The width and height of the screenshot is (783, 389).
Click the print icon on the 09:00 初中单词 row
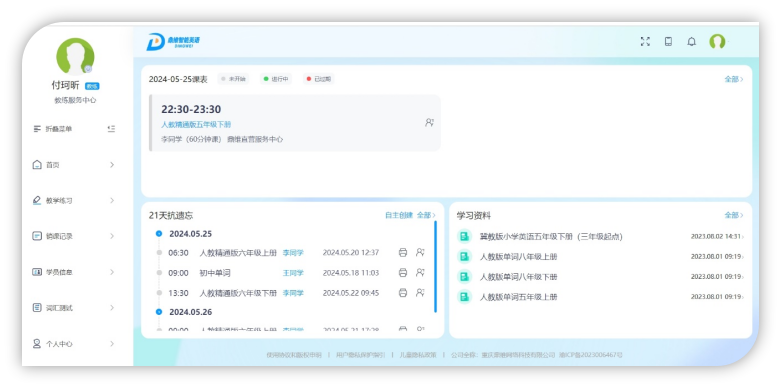pos(403,273)
